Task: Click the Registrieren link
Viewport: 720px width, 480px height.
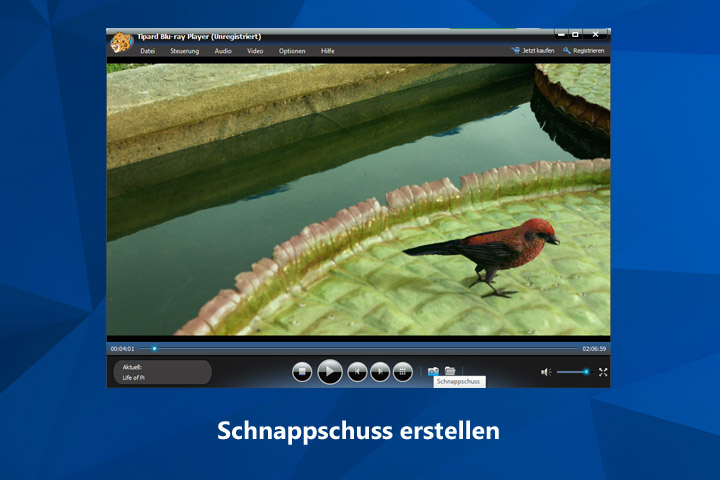Action: coord(588,51)
